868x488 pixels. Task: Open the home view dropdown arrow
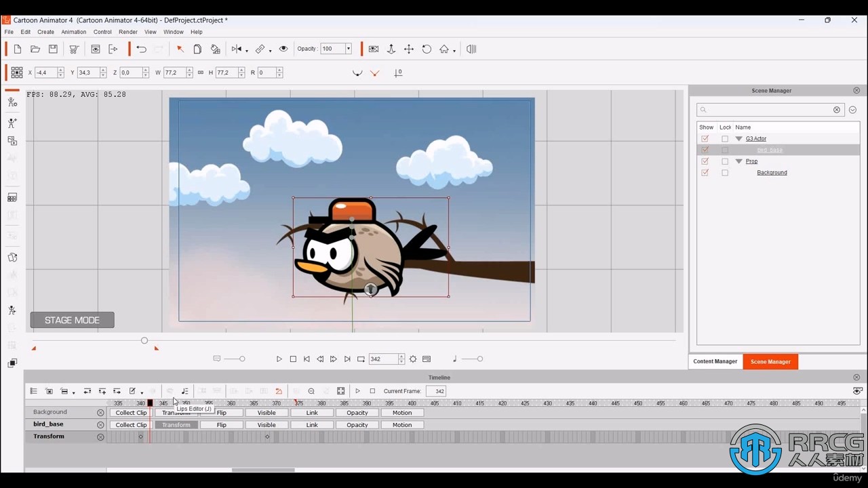454,50
